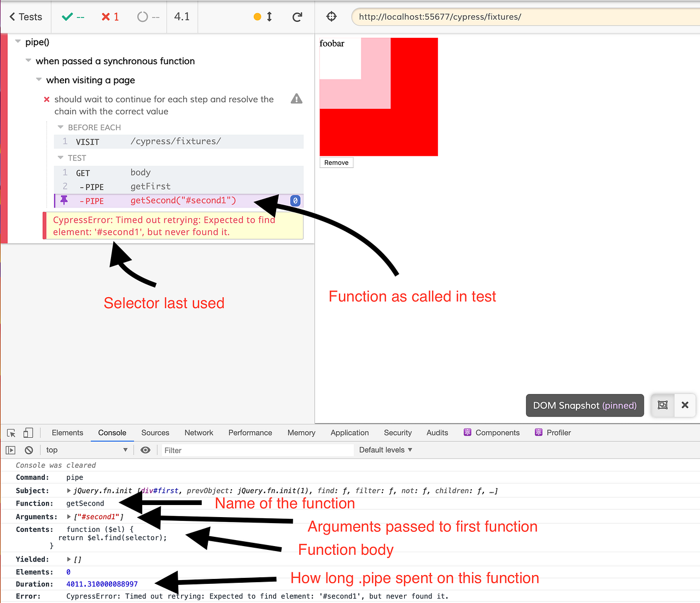
Task: Expand the jQuery.fn.init Subject object
Action: tap(69, 491)
